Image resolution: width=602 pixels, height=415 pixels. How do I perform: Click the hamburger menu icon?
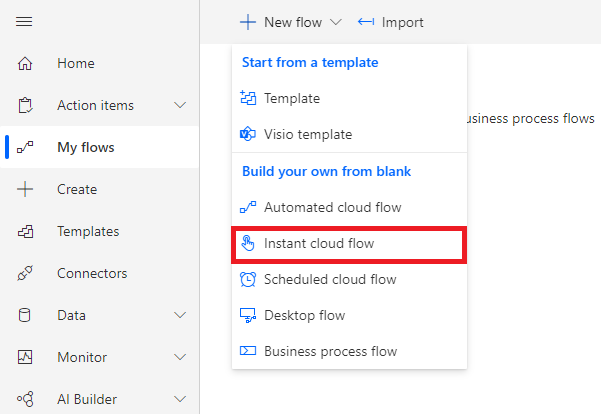(24, 21)
